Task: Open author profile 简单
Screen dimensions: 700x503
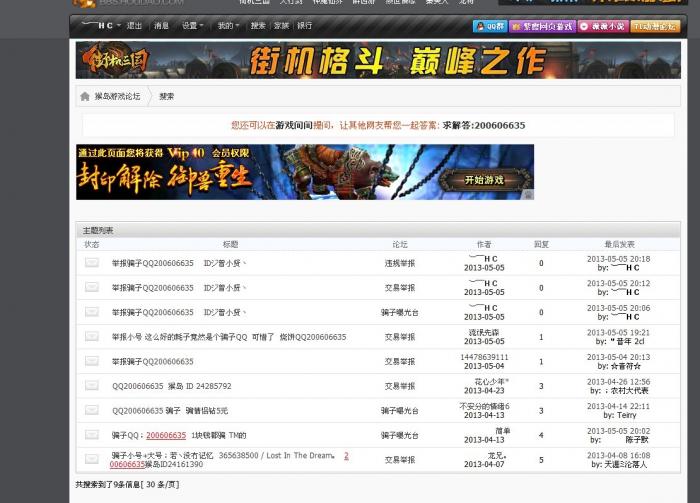Action: pos(502,431)
